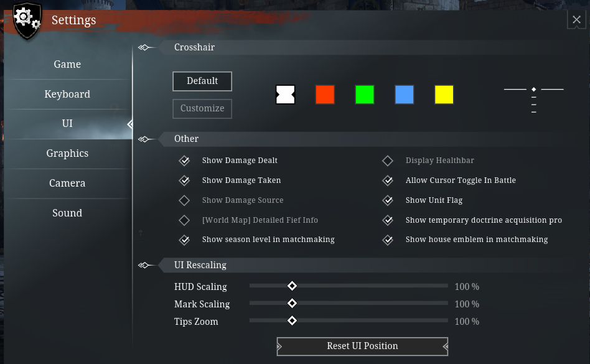Viewport: 590px width, 364px height.
Task: Click the Tips Zoom 100 % value
Action: tap(467, 322)
